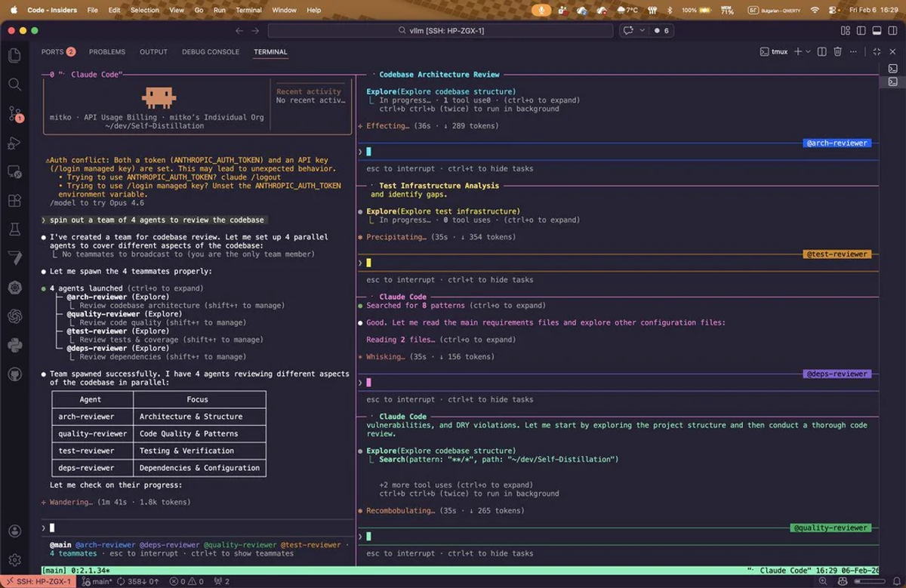Open the Explorer view in activity bar
906x588 pixels.
(14, 55)
